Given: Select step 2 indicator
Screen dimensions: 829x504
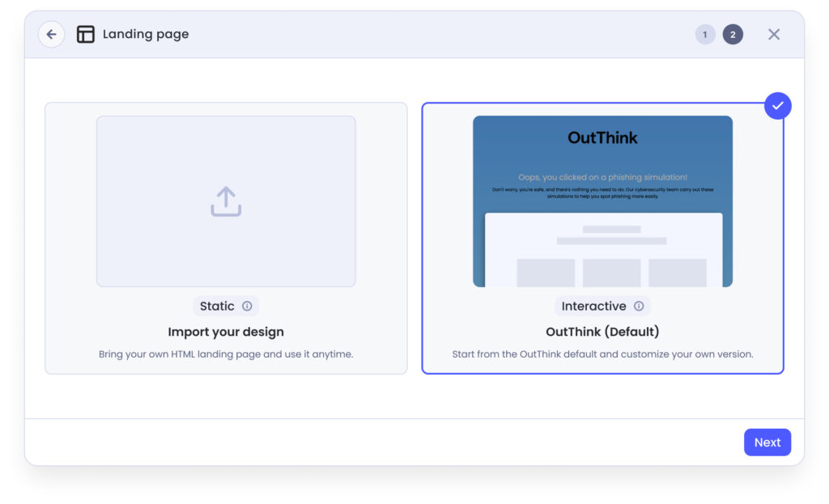Looking at the screenshot, I should click(x=733, y=34).
